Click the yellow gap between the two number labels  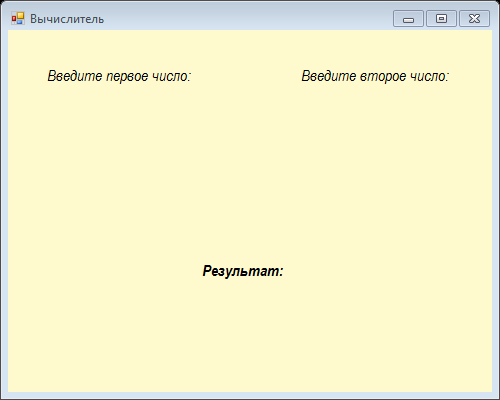246,76
